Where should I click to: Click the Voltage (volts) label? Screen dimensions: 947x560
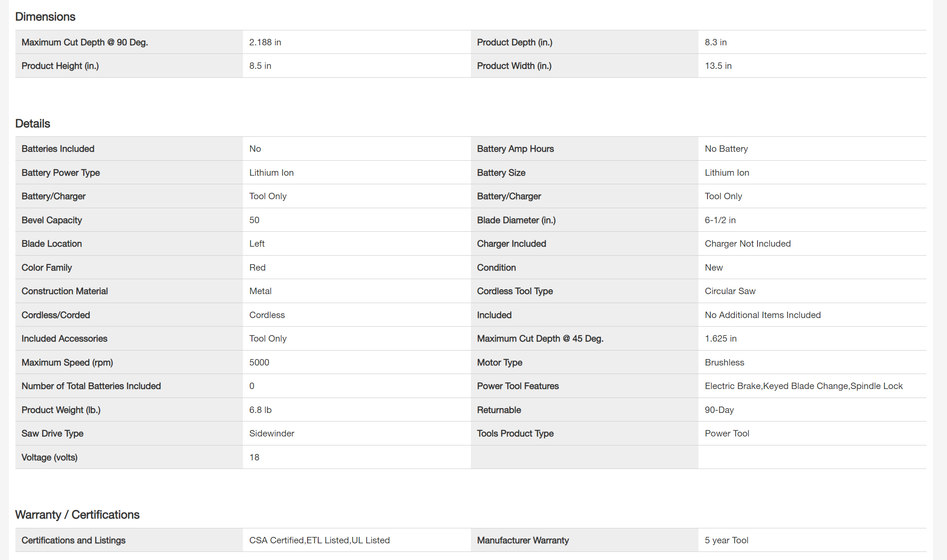49,457
